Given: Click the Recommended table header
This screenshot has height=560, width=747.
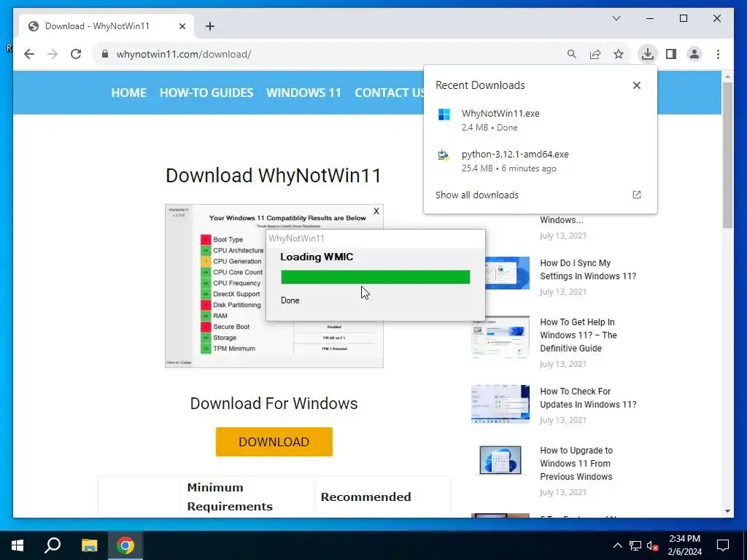Looking at the screenshot, I should click(x=366, y=497).
